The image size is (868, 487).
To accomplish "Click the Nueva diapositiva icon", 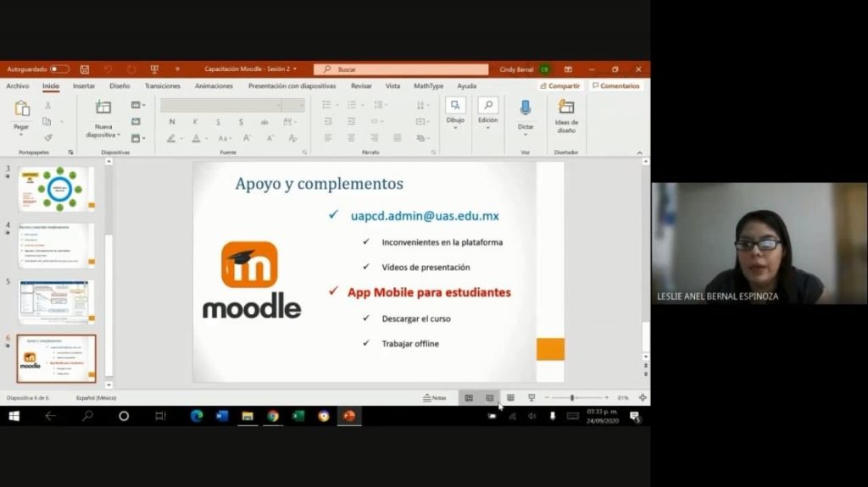I will pyautogui.click(x=103, y=108).
